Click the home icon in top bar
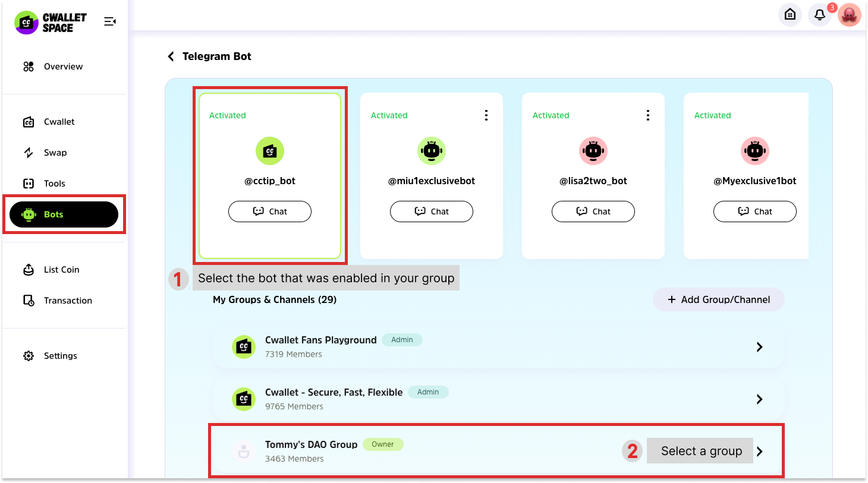Image resolution: width=868 pixels, height=483 pixels. coord(790,14)
